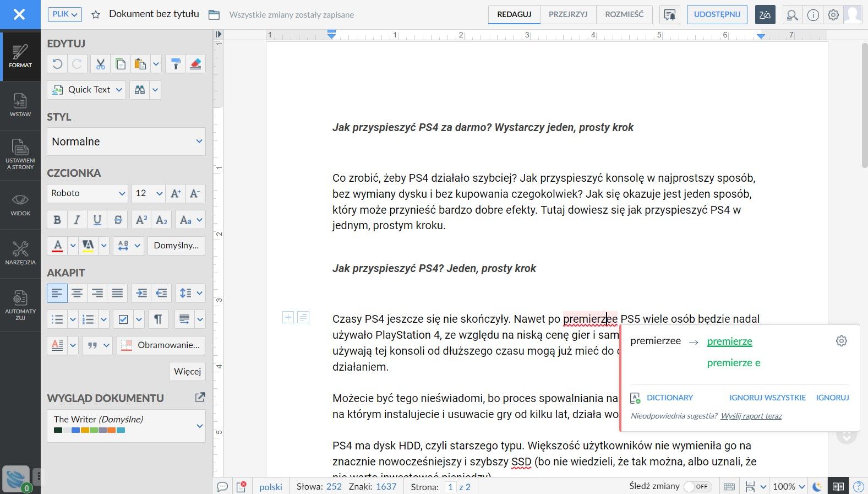Expand change case Aa dropdown

click(190, 220)
